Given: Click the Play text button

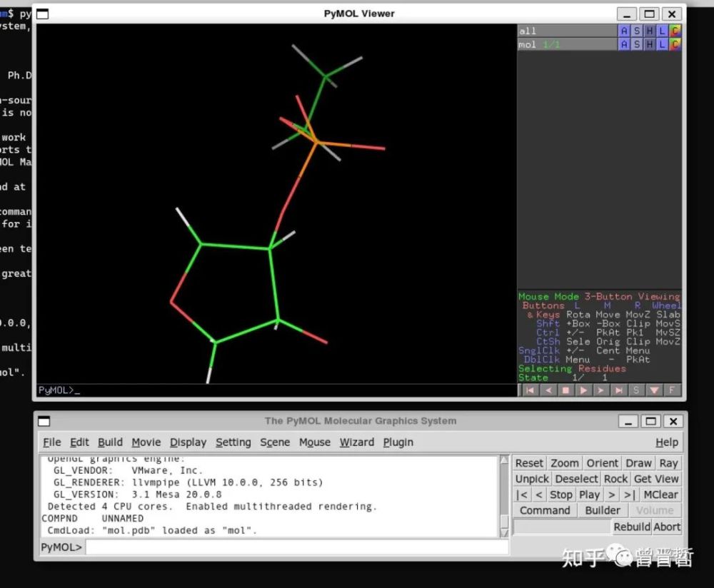Looking at the screenshot, I should 589,495.
